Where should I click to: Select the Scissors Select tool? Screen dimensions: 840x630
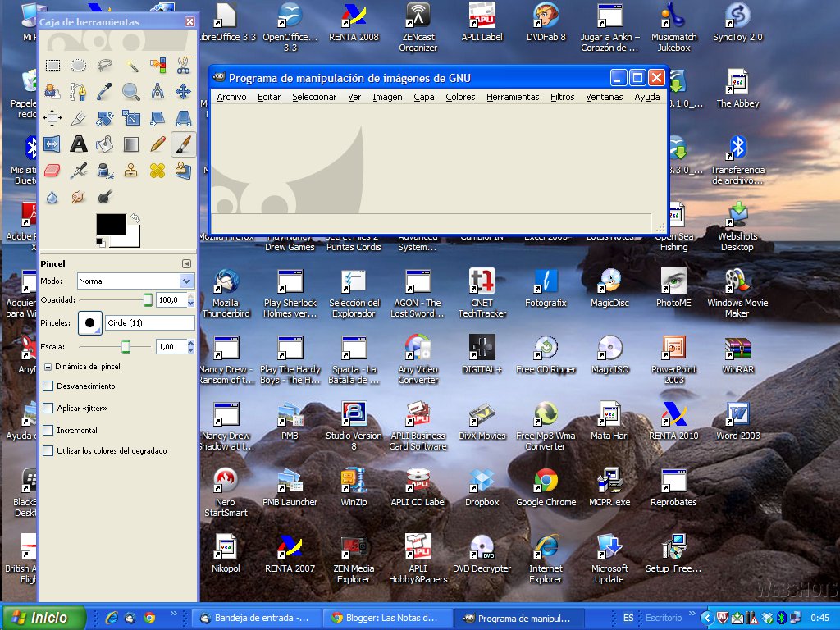click(x=183, y=66)
